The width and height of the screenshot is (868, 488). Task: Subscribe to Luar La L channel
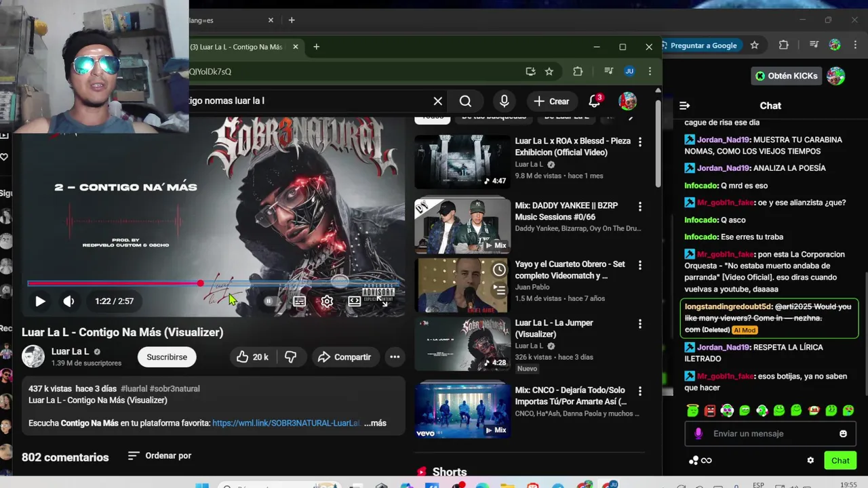167,357
